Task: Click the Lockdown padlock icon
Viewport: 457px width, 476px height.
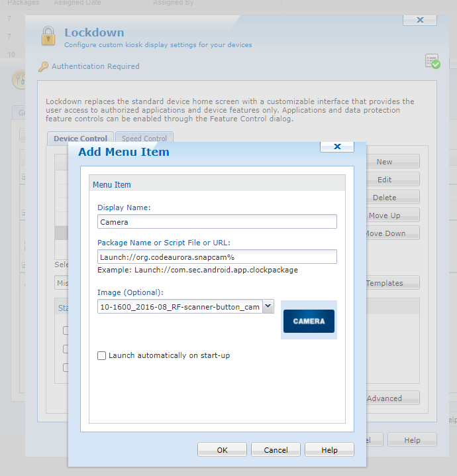Action: point(48,36)
